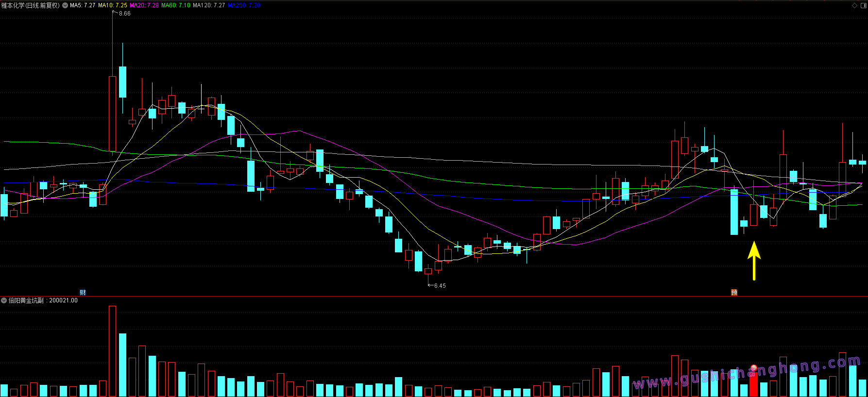Select the magenta MA20 indicator label
The image size is (868, 397).
pos(144,5)
